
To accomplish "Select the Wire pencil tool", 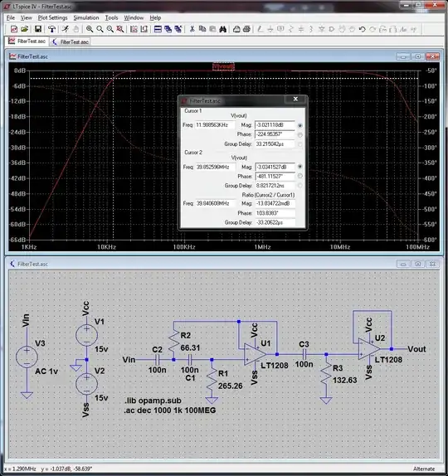I will pyautogui.click(x=260, y=29).
